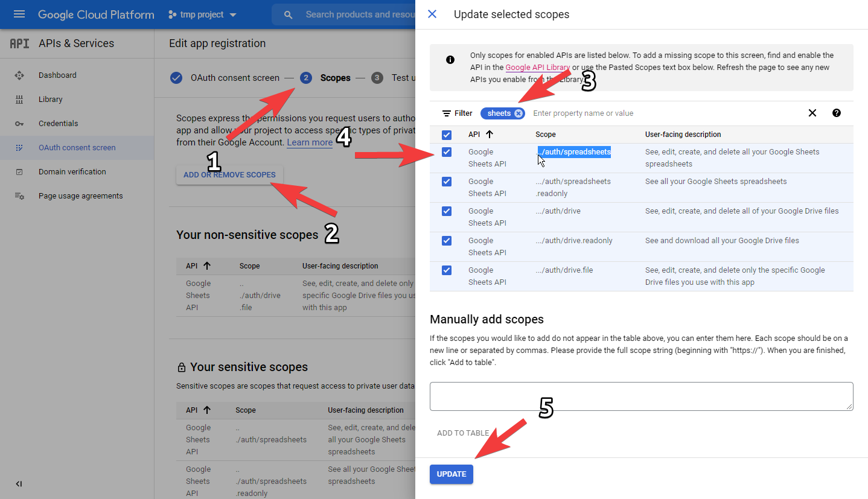Open the tmp project selector dropdown

pos(202,14)
